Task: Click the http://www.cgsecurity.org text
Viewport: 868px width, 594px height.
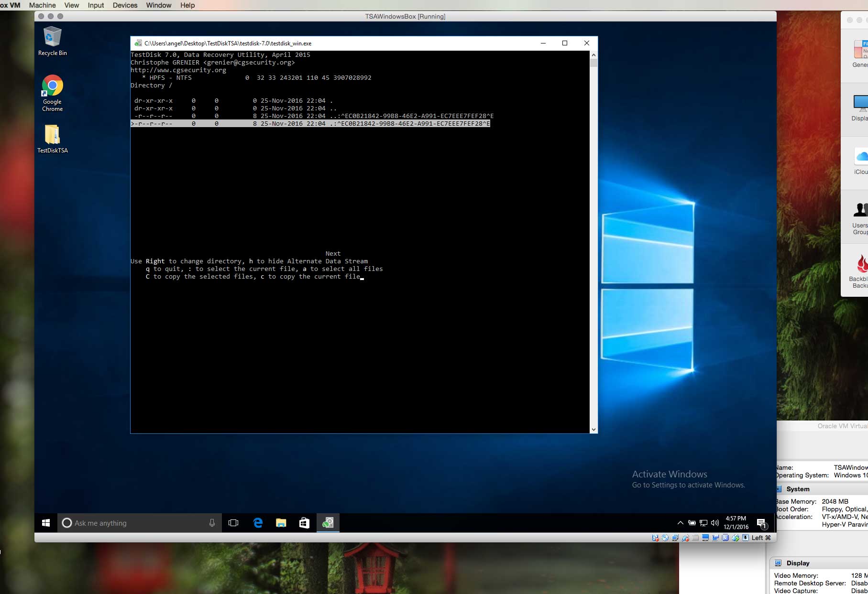Action: (x=178, y=70)
